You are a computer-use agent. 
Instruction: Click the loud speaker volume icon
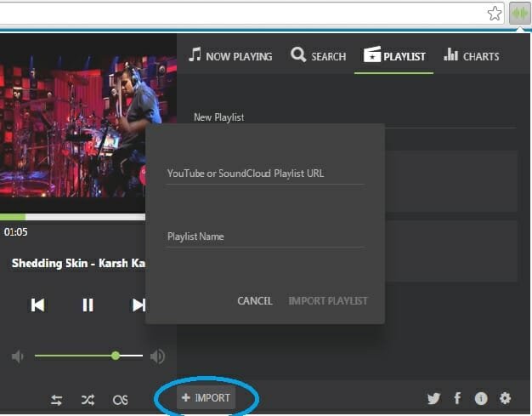157,356
